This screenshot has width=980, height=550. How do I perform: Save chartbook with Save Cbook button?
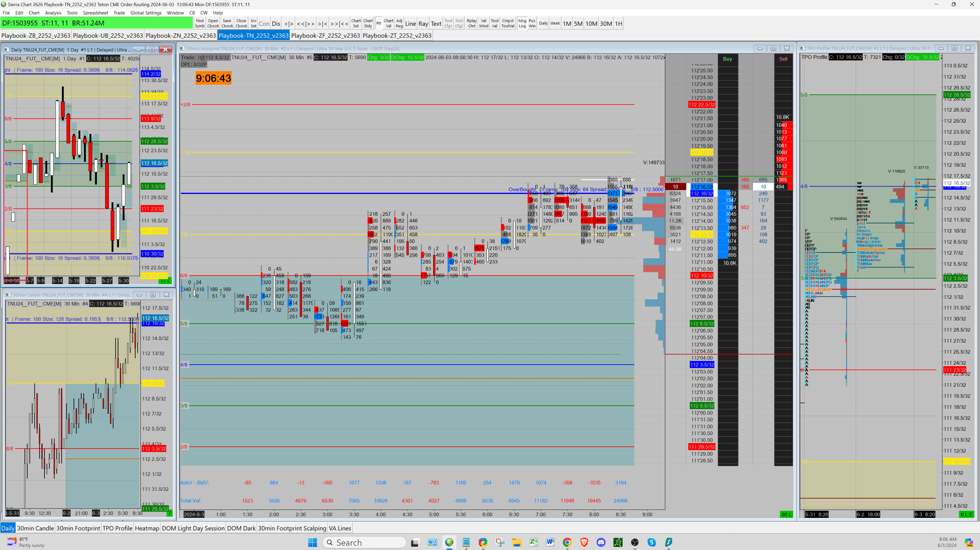(x=227, y=23)
